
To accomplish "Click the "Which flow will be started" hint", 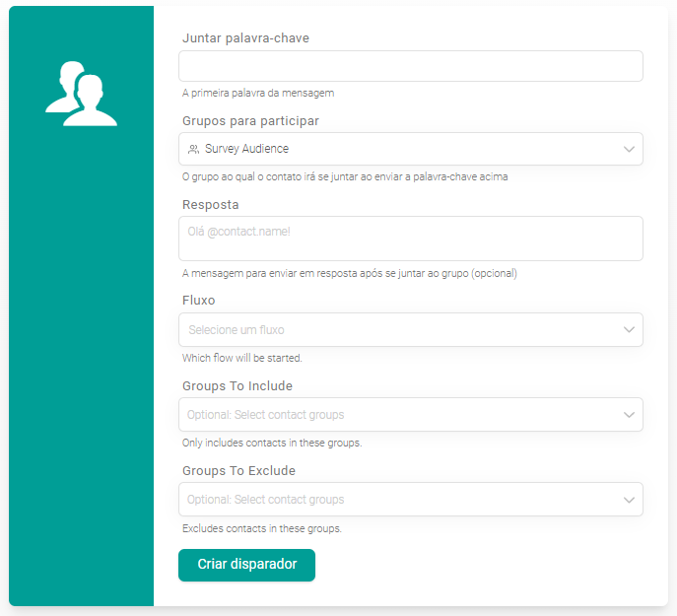I will 241,358.
